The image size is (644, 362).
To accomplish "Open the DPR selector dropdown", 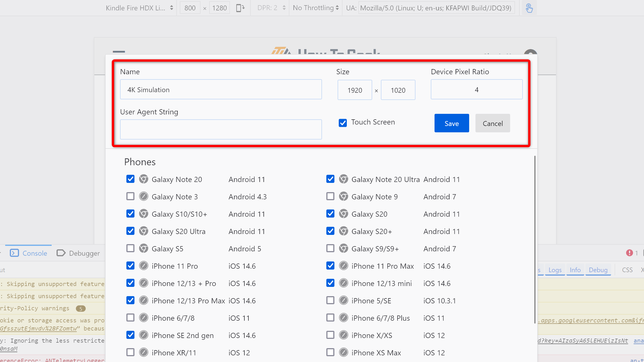I will point(271,8).
